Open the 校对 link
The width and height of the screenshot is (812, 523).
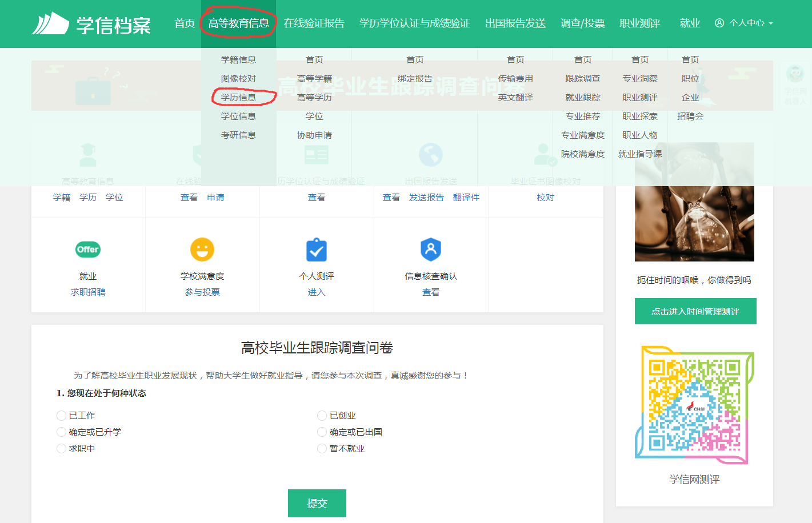546,197
